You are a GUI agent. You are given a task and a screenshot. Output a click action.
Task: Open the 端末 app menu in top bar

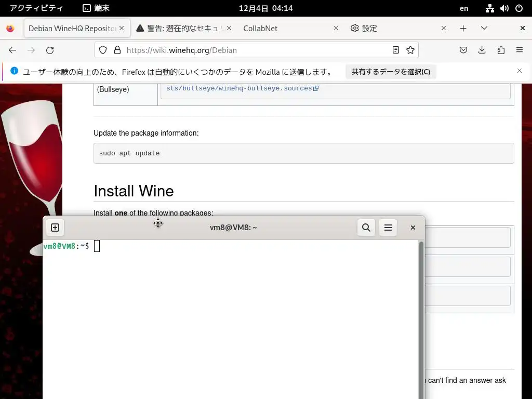[x=96, y=8]
